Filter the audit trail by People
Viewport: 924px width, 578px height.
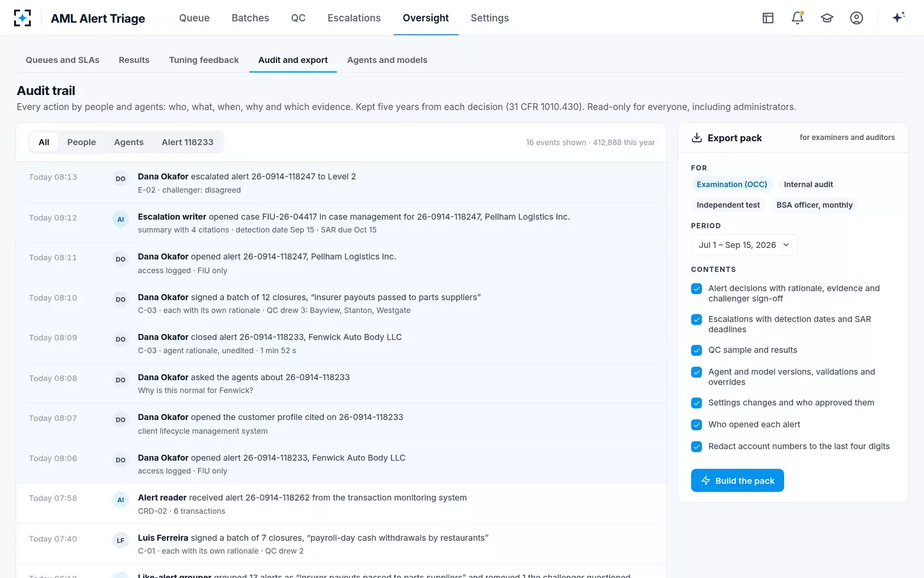[x=81, y=142]
